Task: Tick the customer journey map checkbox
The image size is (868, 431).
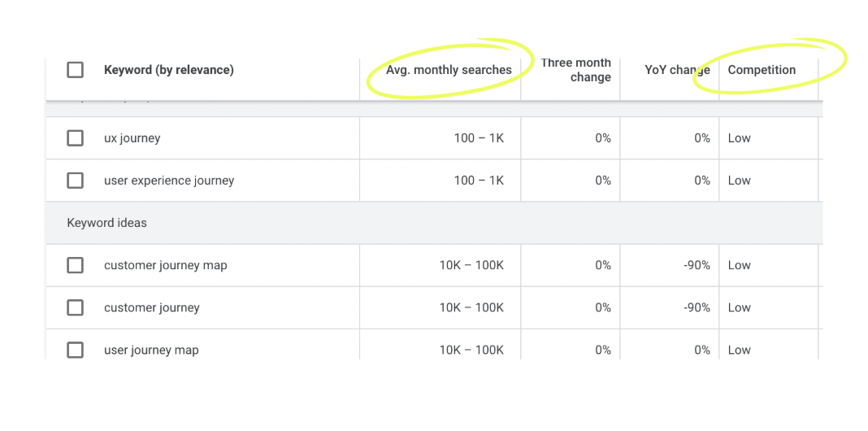Action: point(75,265)
